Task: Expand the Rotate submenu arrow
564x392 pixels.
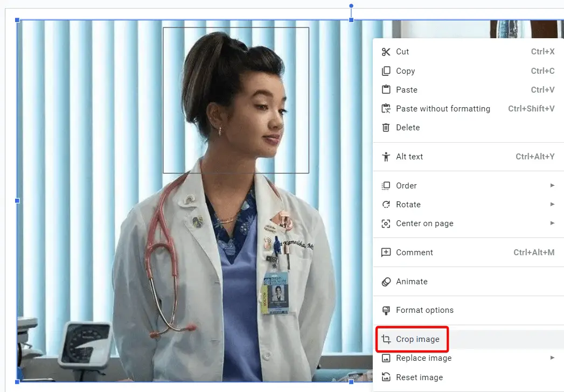Action: click(x=553, y=204)
